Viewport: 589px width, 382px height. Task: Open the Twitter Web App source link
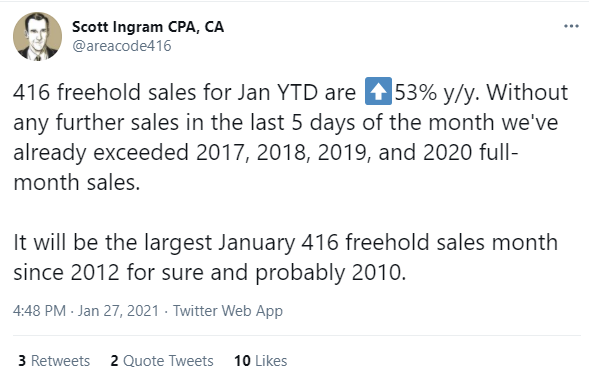228,311
